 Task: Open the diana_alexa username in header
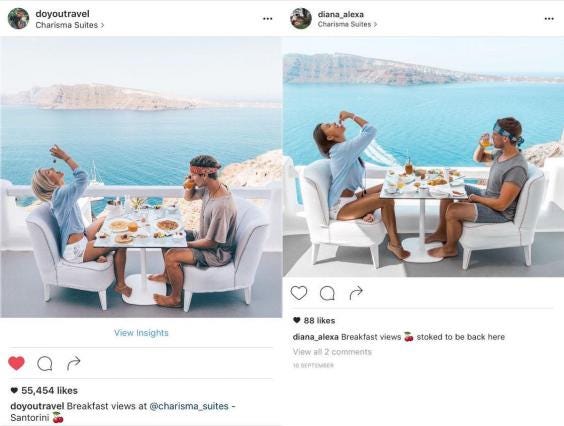click(x=341, y=14)
